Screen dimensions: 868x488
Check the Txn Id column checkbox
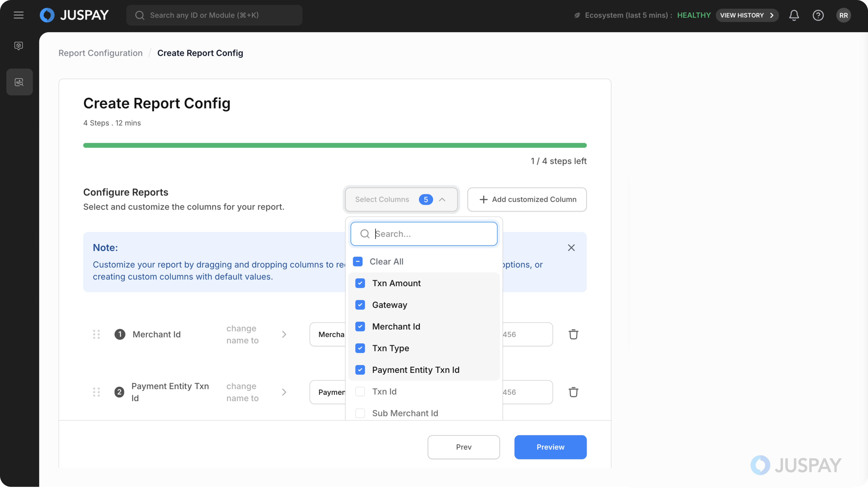pos(360,391)
